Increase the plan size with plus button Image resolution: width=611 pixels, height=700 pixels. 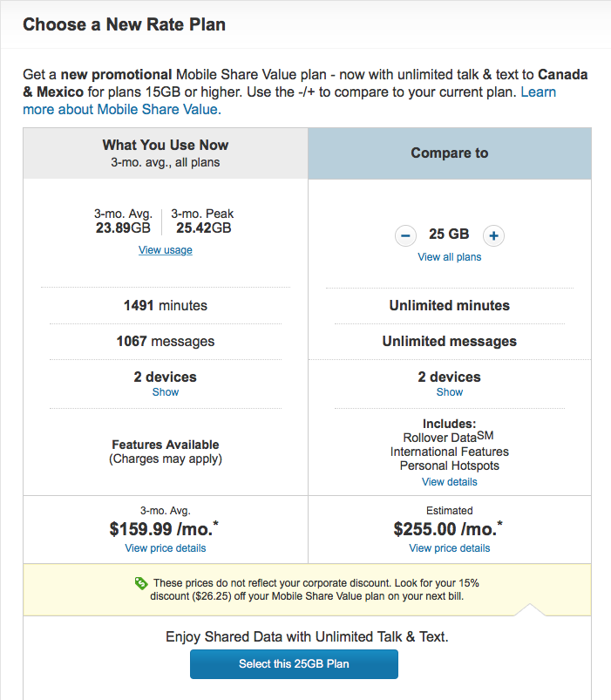[493, 235]
